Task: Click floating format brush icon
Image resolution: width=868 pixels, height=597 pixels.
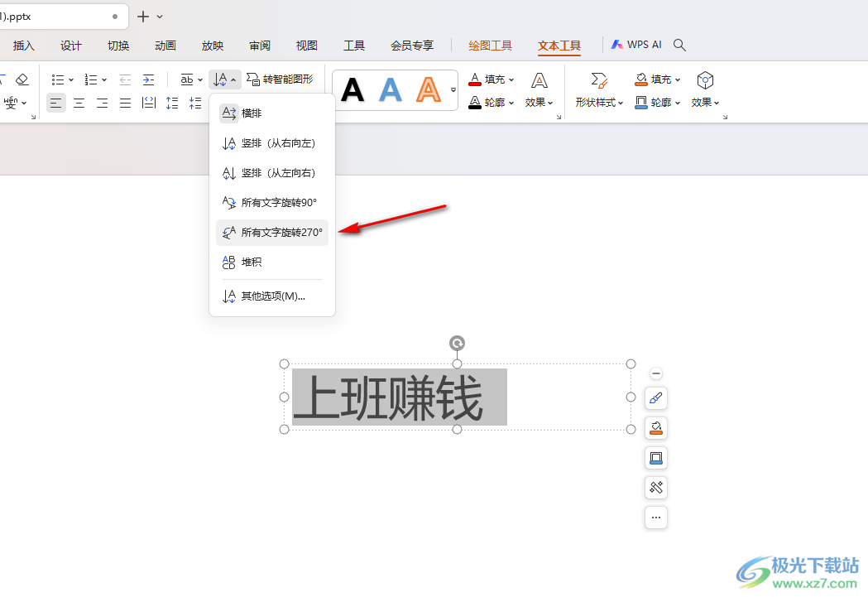Action: [656, 398]
